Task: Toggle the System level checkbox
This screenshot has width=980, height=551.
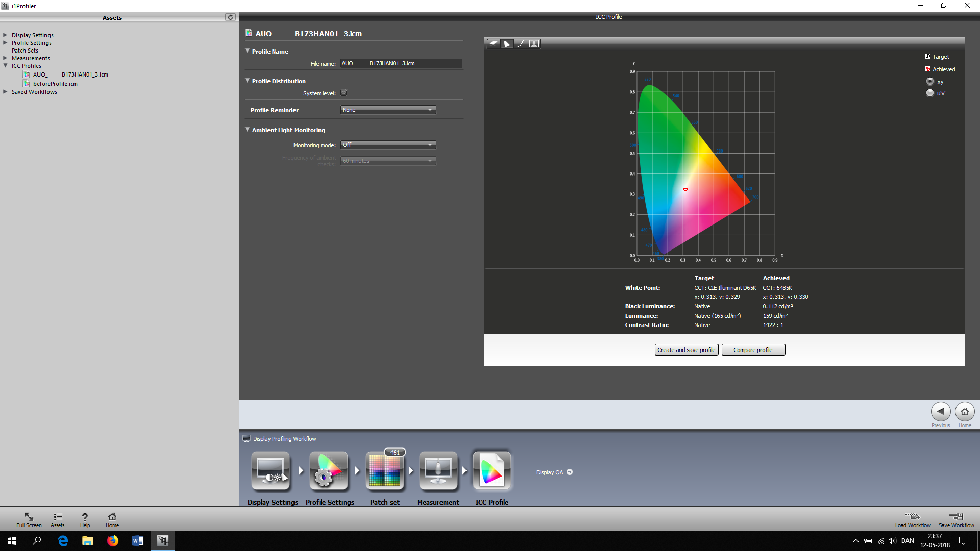Action: (x=344, y=93)
